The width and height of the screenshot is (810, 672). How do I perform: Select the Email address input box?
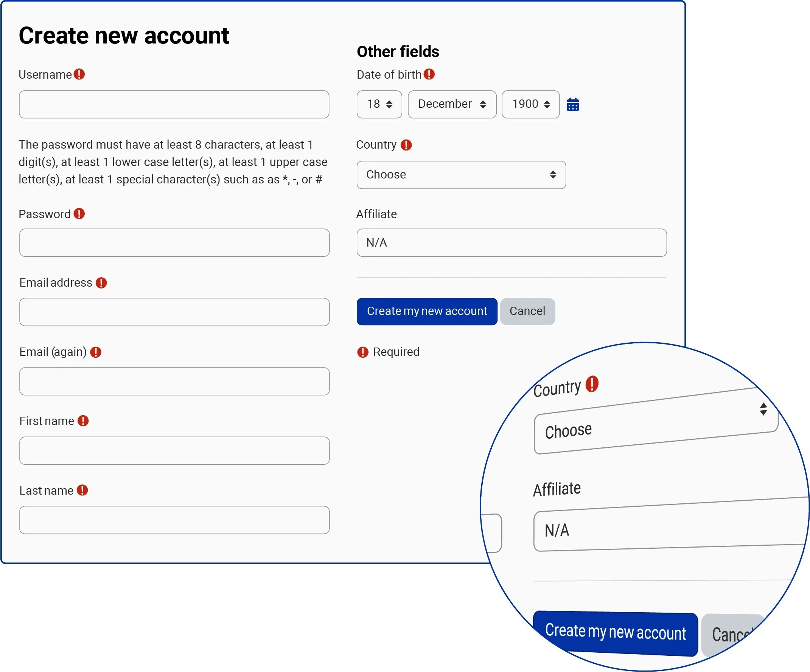[174, 312]
